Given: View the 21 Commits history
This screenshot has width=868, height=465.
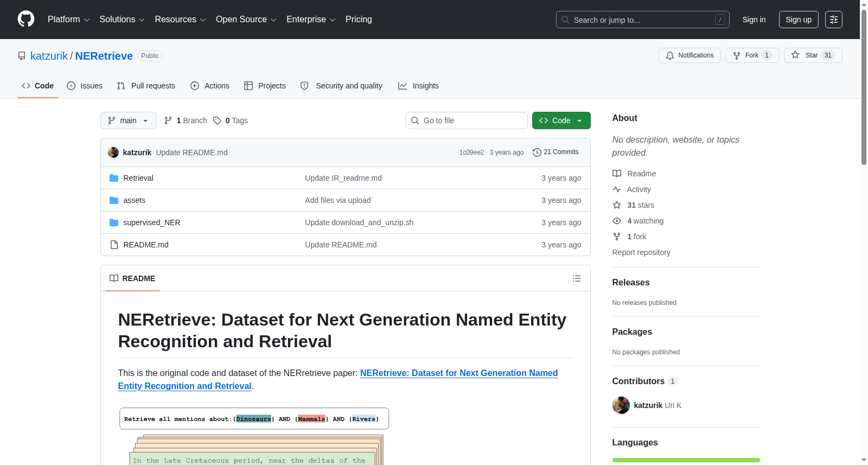Looking at the screenshot, I should click(x=556, y=152).
